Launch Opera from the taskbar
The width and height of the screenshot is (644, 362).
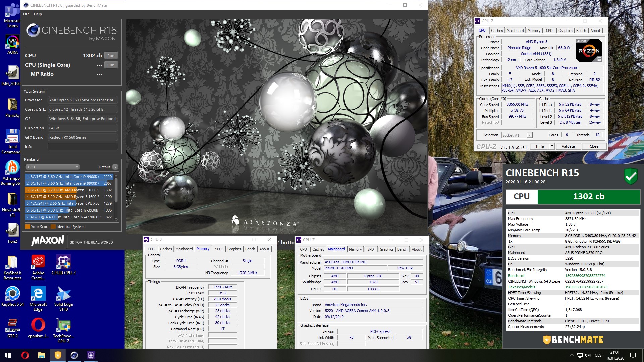coord(25,355)
